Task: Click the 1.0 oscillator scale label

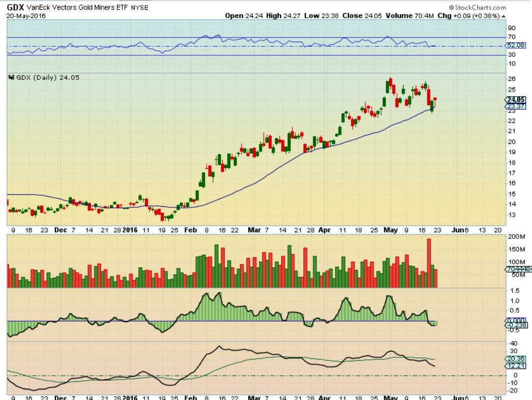Action: 515,301
